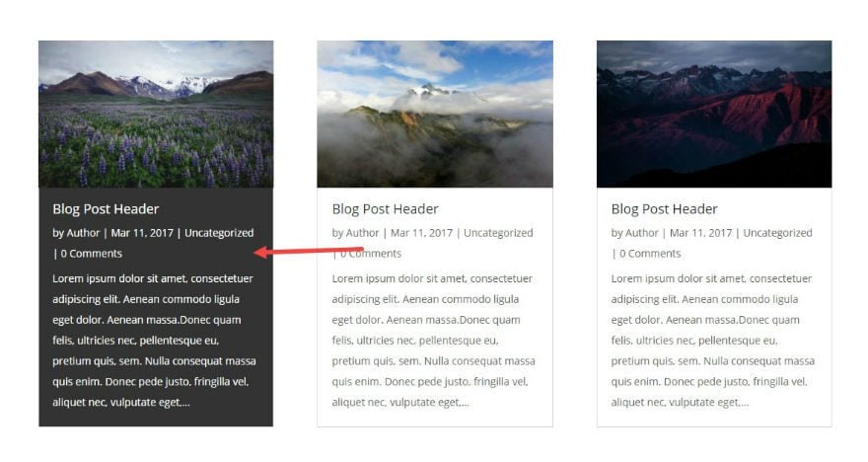
Task: Open the dark red mountains thumbnail
Action: [714, 115]
